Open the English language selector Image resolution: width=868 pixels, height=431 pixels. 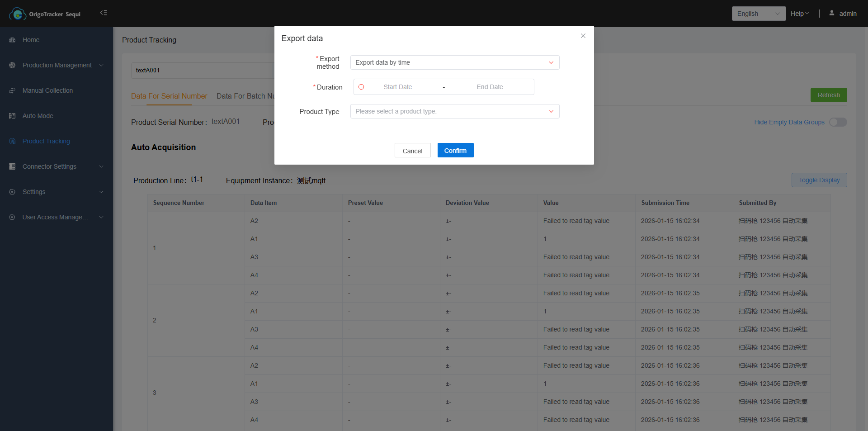[x=758, y=14]
